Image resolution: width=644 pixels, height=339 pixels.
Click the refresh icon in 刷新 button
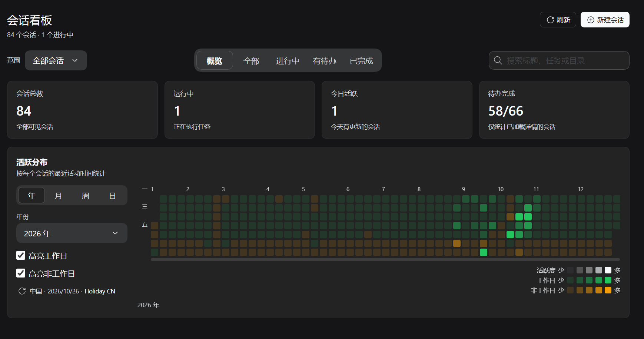point(550,20)
